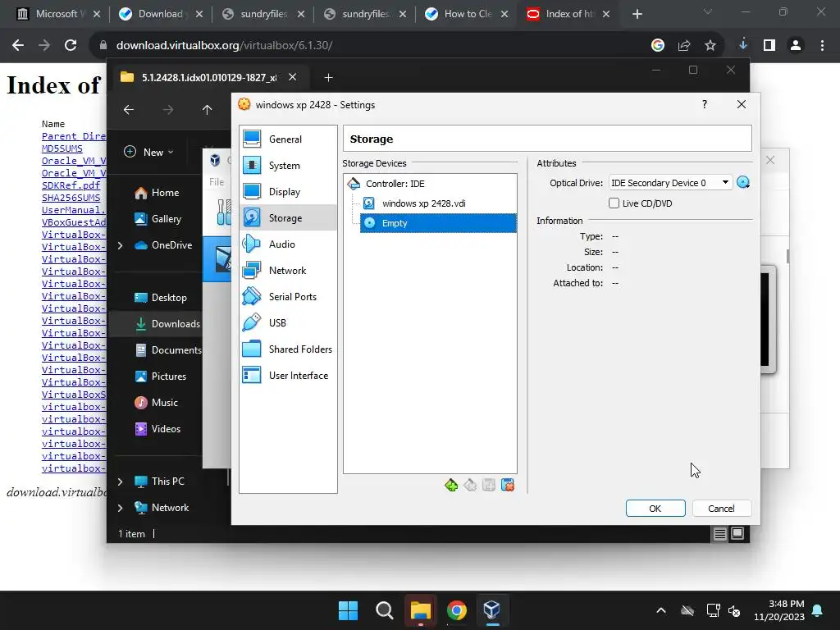This screenshot has width=840, height=630.
Task: Click the SDKRef.pdf link
Action: click(x=71, y=185)
